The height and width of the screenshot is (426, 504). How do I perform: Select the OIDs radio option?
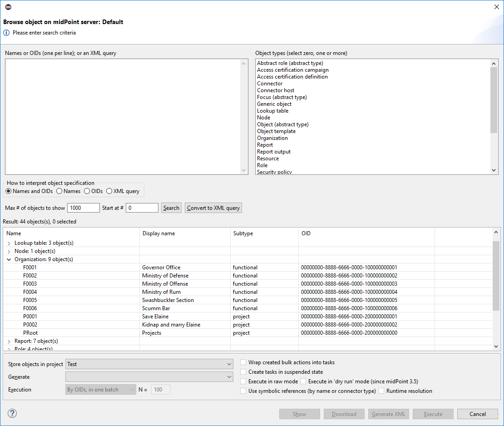pos(87,191)
